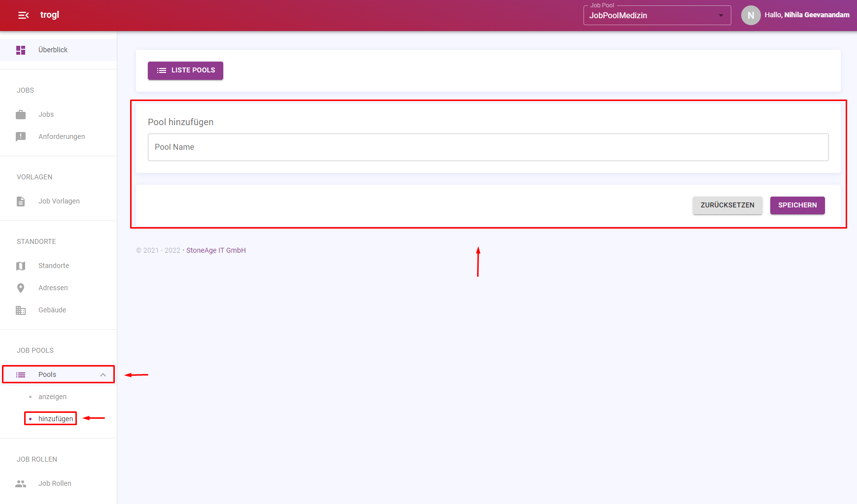Click Hallo, Nihila Geevanandam user name
The image size is (857, 504).
807,15
